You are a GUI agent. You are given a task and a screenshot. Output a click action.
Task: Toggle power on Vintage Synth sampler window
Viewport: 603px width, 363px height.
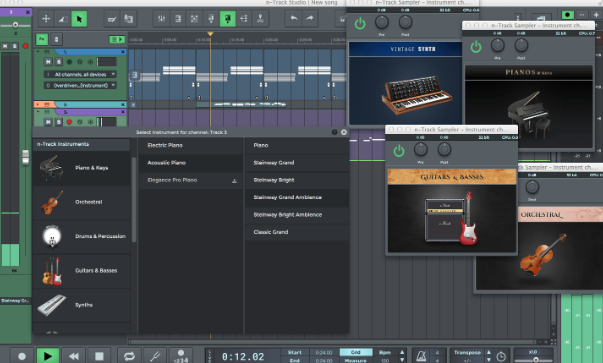click(x=360, y=24)
